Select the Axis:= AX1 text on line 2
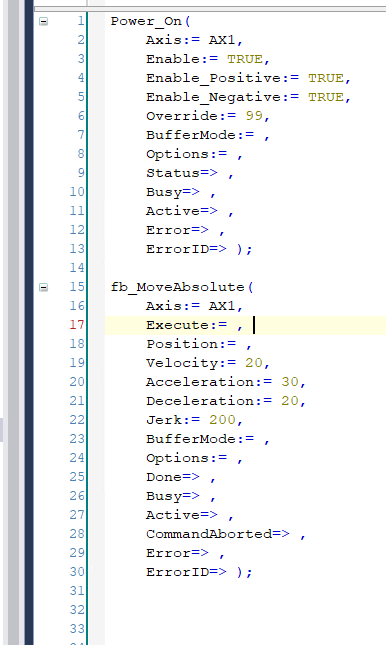The image size is (386, 645). point(195,40)
